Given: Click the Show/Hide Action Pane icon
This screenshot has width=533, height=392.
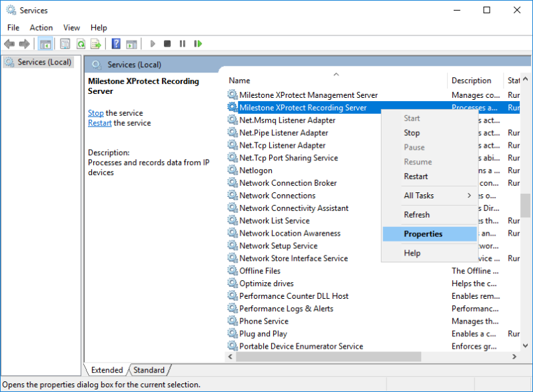Looking at the screenshot, I should [131, 44].
